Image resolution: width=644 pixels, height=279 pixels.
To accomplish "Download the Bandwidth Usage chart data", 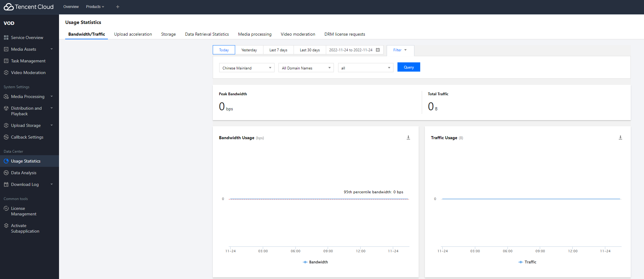I will 408,138.
